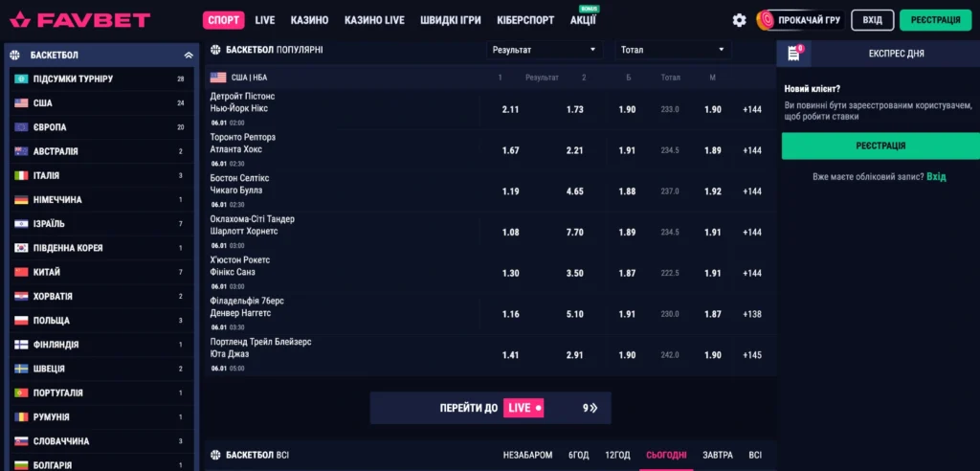The image size is (980, 471).
Task: Select odds 2.11 for Детройт Пістонс
Action: (x=510, y=110)
